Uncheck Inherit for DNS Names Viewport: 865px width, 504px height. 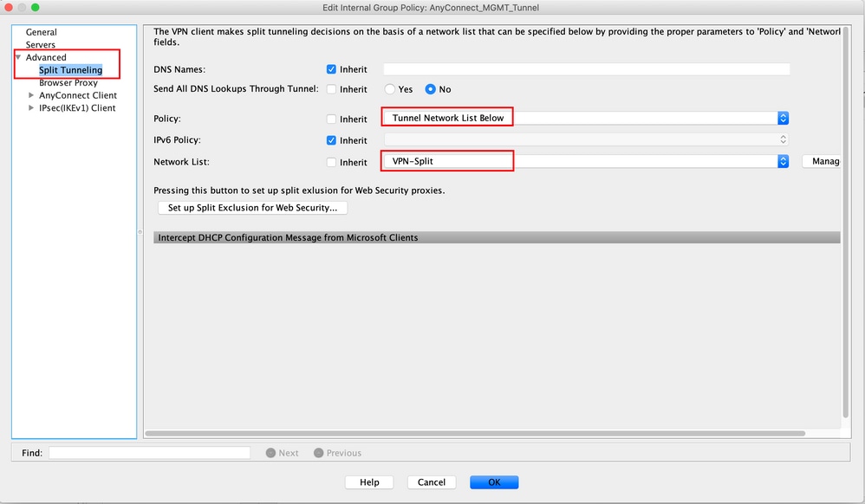[x=331, y=69]
